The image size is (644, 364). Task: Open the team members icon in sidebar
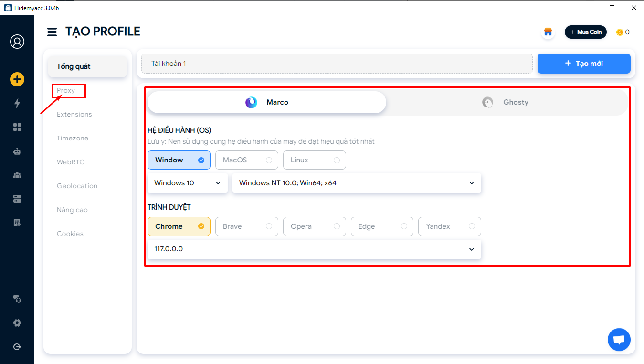click(x=17, y=175)
